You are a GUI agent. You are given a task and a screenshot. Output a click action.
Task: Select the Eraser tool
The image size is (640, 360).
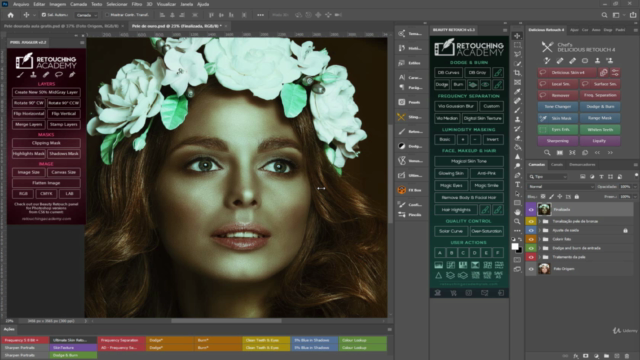click(517, 138)
